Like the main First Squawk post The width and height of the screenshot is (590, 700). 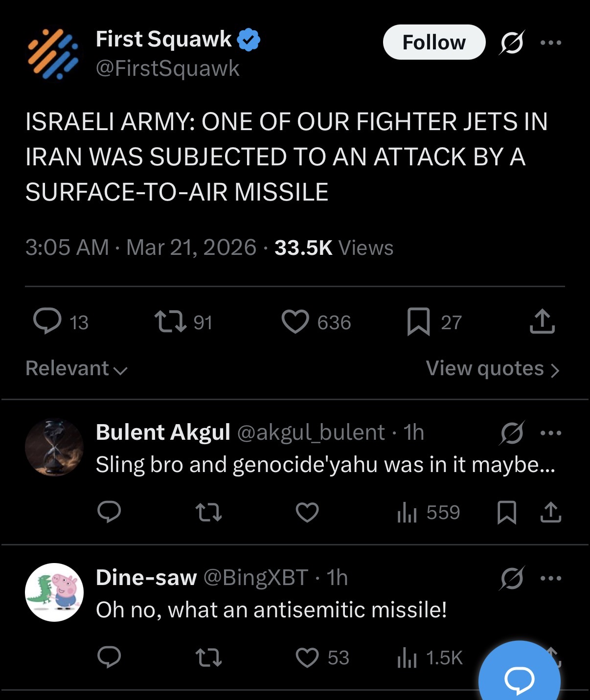click(295, 322)
